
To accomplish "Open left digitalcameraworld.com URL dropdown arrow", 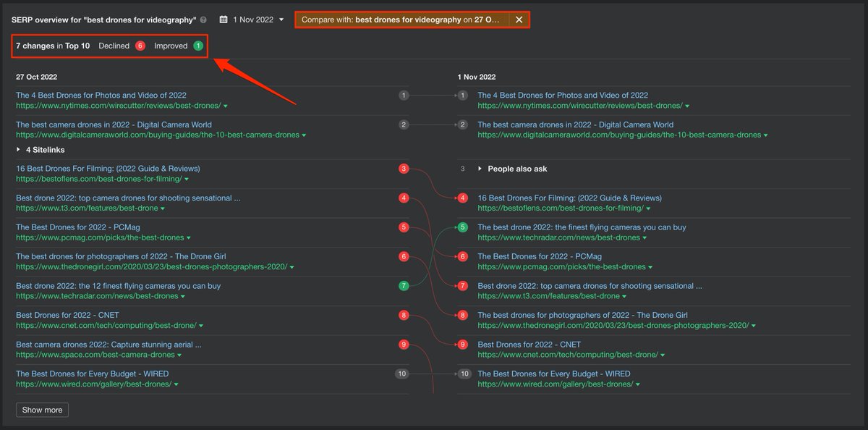I will (x=304, y=135).
